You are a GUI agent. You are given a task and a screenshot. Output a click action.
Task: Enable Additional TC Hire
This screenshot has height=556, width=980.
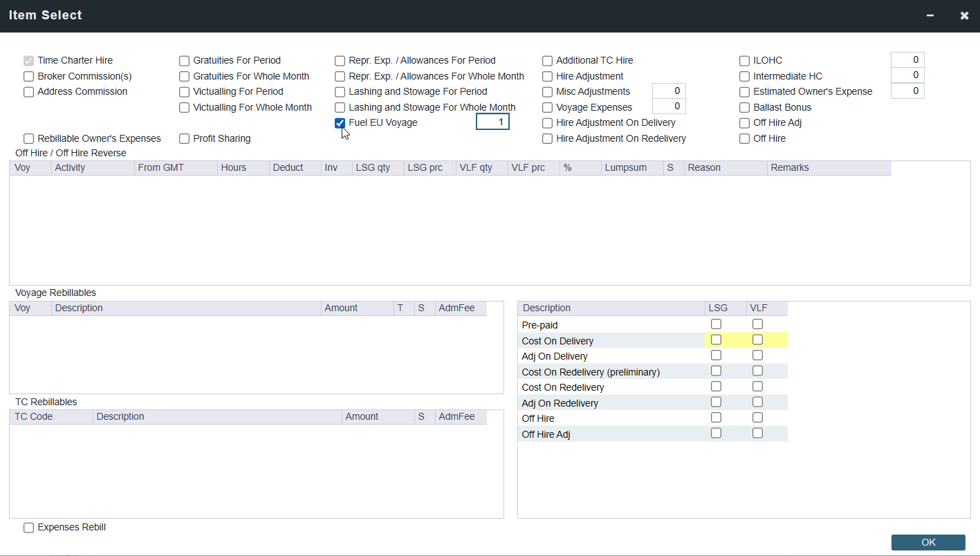pos(547,60)
